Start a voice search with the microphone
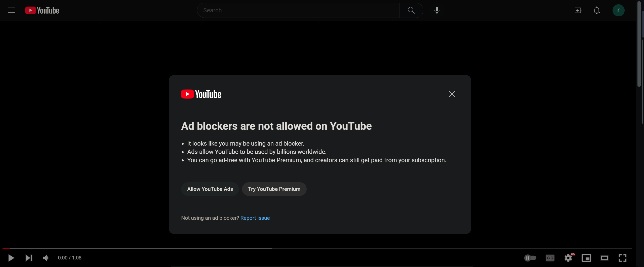 (436, 10)
